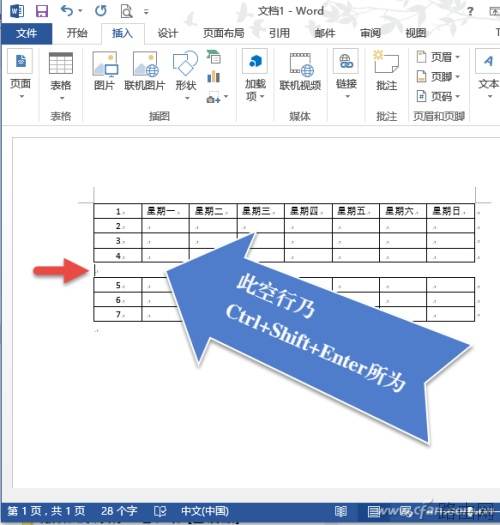Click the 星期一 table cell

tap(165, 211)
